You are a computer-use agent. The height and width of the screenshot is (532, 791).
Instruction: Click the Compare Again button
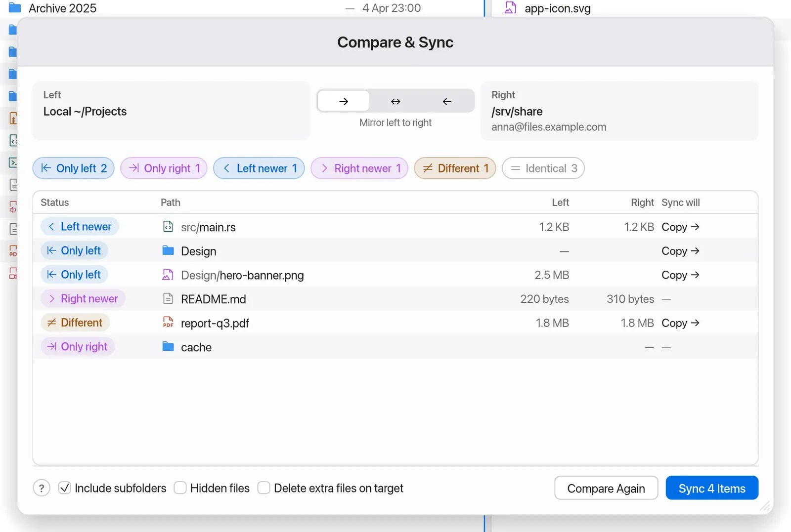pyautogui.click(x=606, y=488)
